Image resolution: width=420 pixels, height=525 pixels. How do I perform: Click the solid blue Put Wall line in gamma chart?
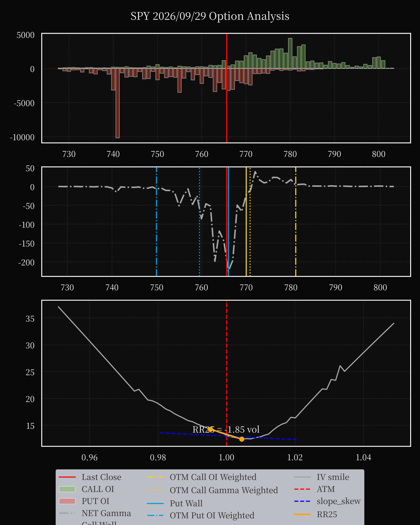[228, 221]
